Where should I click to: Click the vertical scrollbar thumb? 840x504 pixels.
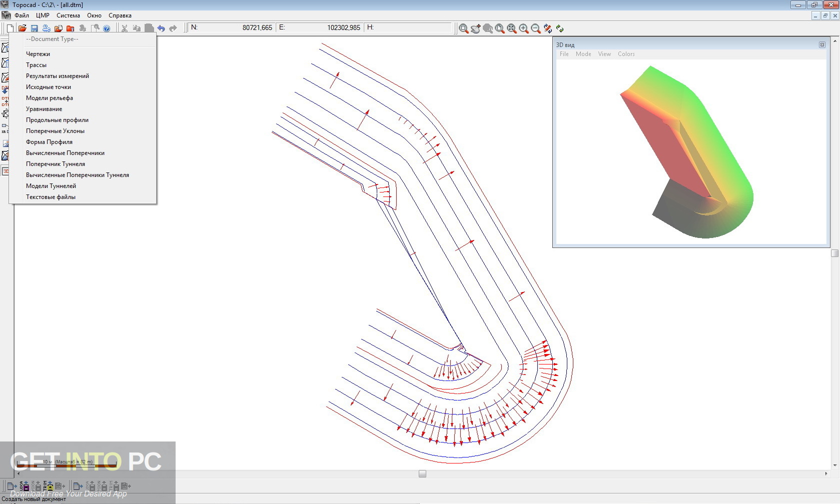point(834,253)
